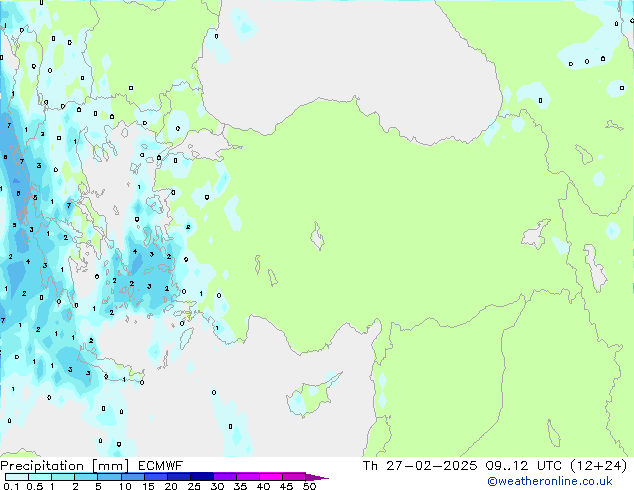Click Lake Urmia on the map
634x490 pixels.
pos(595,268)
